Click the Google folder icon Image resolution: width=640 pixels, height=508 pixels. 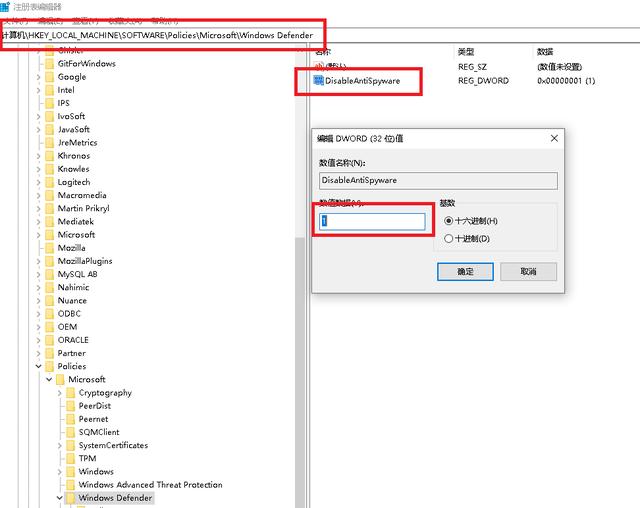click(x=49, y=77)
